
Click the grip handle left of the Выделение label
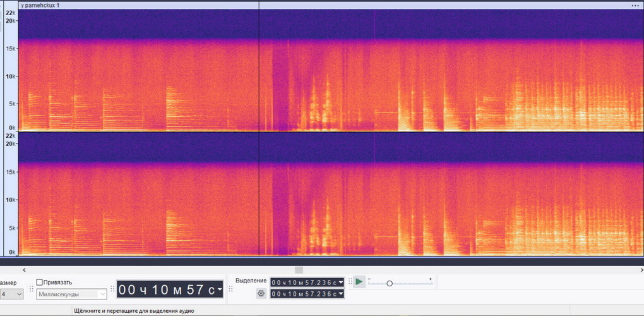click(x=230, y=288)
